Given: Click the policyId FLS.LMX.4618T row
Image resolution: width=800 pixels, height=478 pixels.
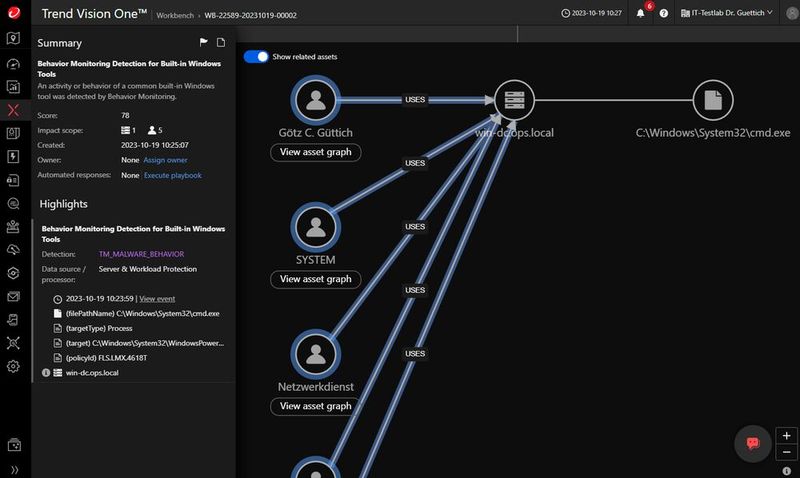Looking at the screenshot, I should [101, 358].
